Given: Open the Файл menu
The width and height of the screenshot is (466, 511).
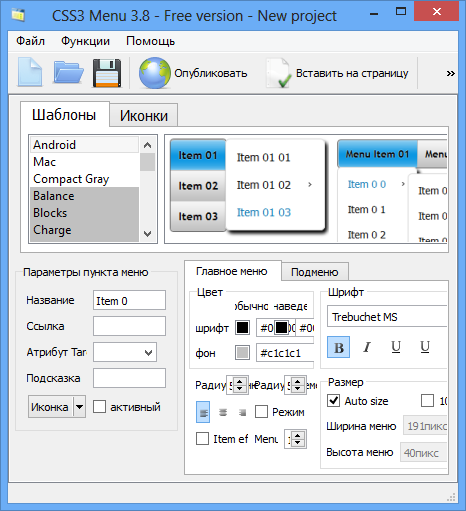Looking at the screenshot, I should click(30, 41).
